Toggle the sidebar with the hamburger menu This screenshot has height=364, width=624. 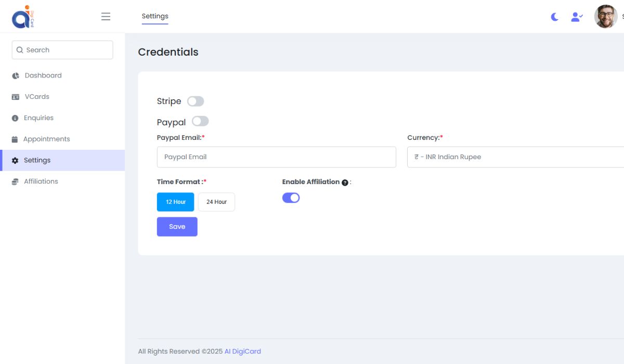106,16
